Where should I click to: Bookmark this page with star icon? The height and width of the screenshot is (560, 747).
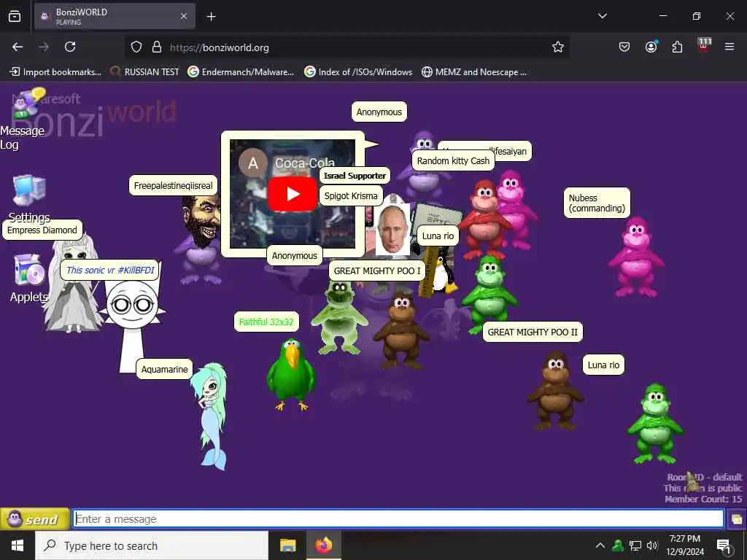[558, 47]
